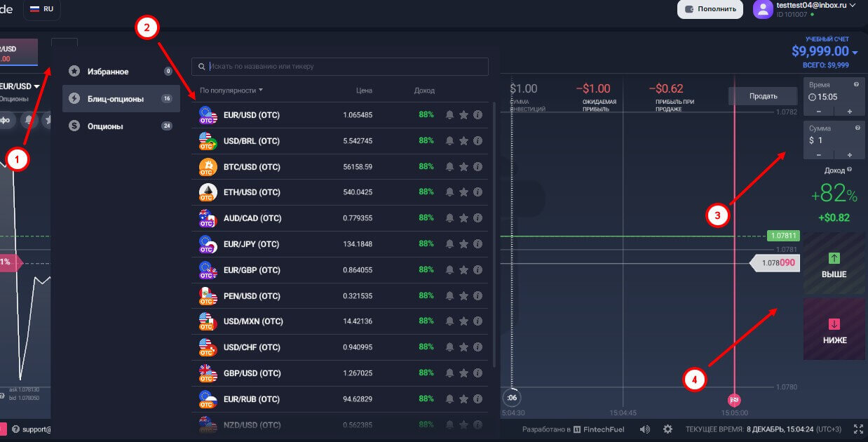Select the 'Блиц-опционы' category tab
The image size is (868, 442).
[x=116, y=99]
